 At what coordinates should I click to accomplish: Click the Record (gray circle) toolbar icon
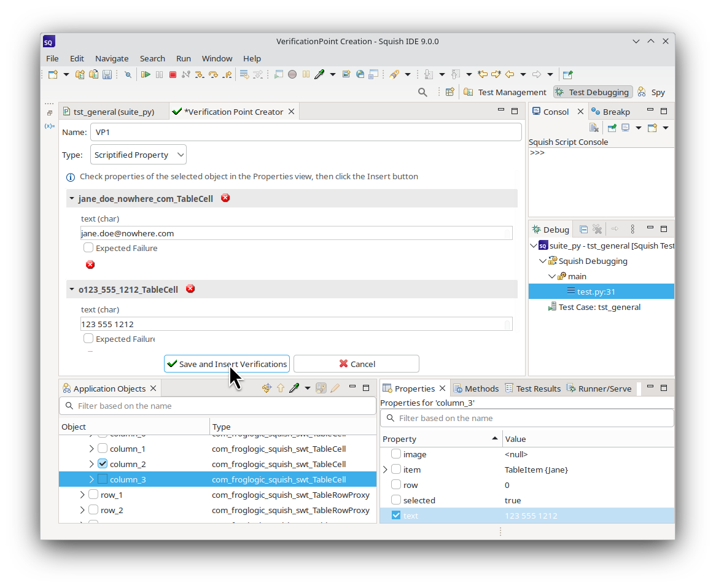click(292, 74)
